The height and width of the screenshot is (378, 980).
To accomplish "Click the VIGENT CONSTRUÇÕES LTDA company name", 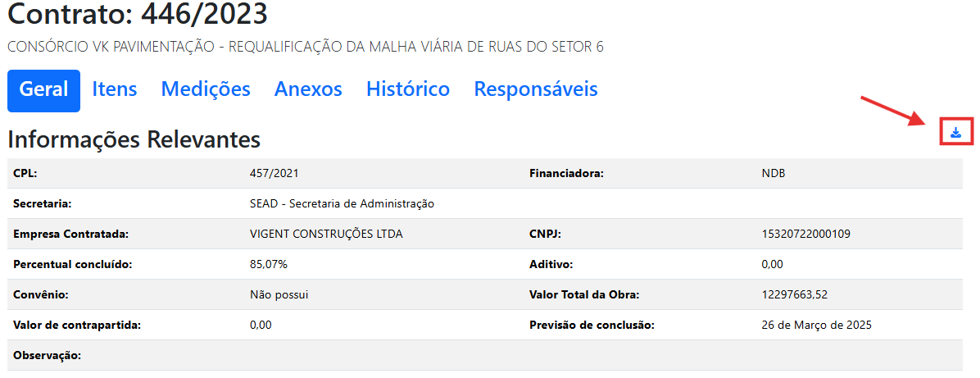I will (x=326, y=235).
